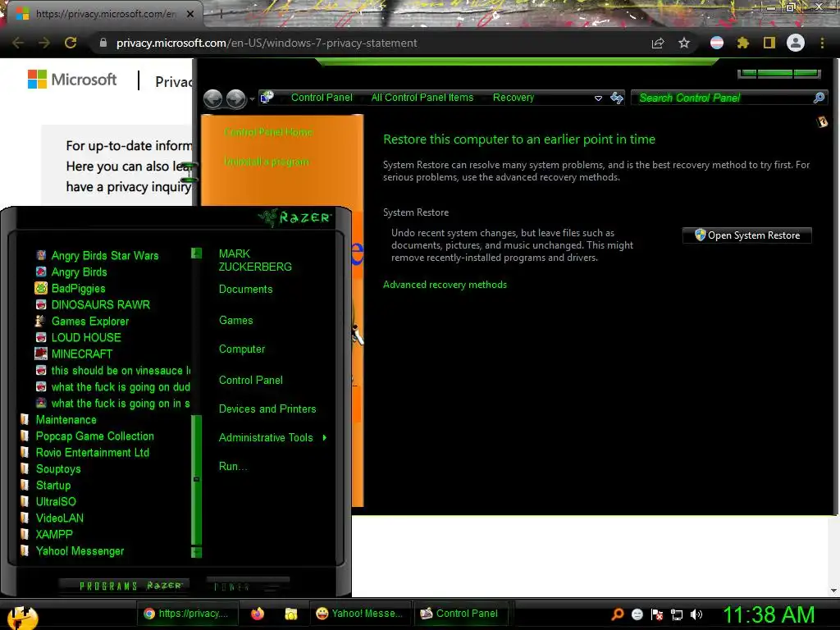Expand the UltraISO folder
The image size is (840, 630).
[x=48, y=501]
